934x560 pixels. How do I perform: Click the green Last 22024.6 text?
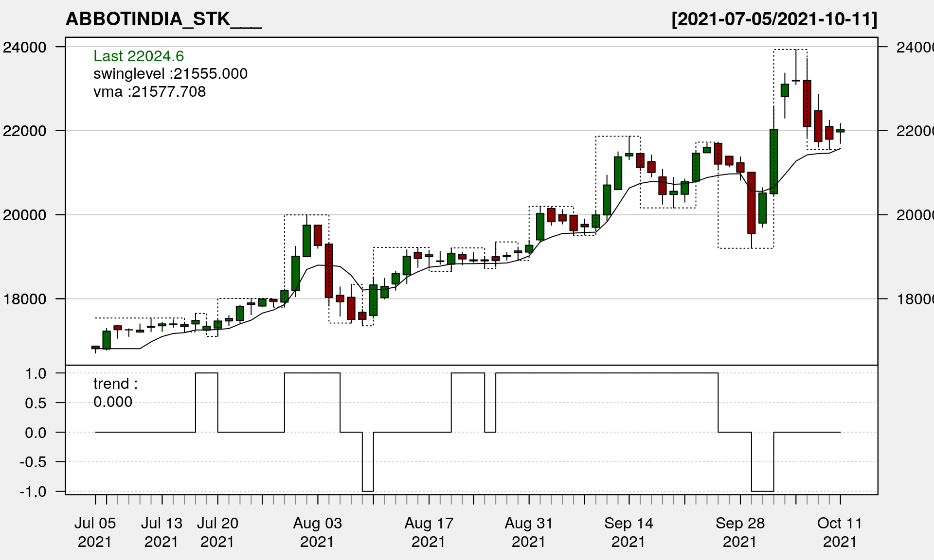(139, 56)
